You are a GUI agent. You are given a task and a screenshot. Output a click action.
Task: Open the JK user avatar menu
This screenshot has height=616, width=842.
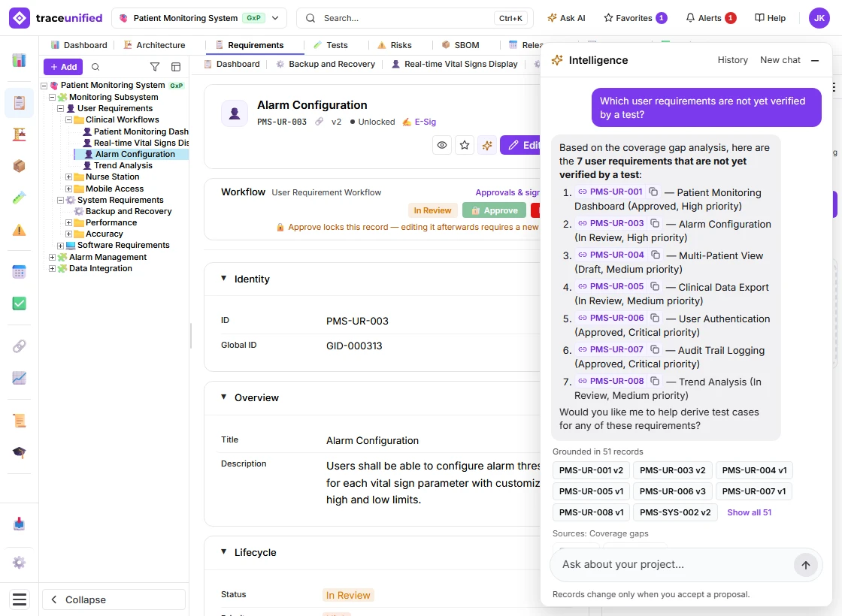[x=819, y=18]
